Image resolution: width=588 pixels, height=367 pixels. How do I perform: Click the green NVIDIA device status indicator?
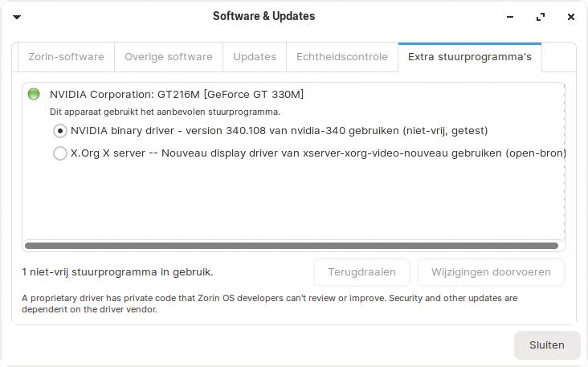coord(34,94)
